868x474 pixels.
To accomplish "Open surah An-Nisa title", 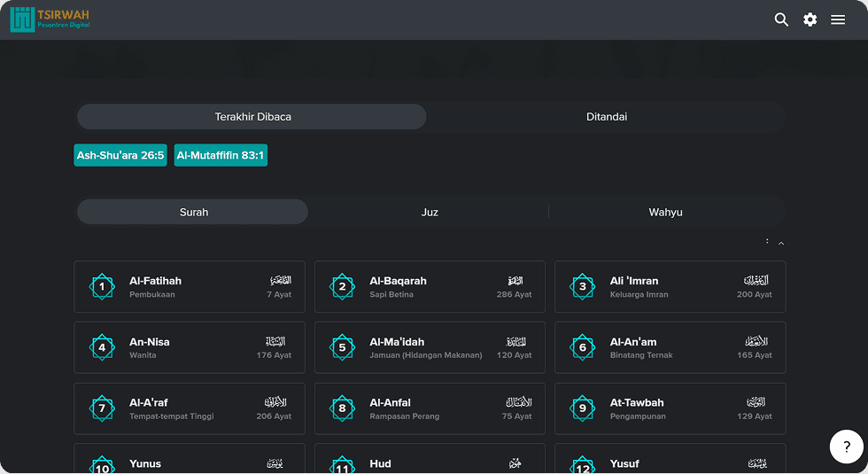I will pos(150,342).
